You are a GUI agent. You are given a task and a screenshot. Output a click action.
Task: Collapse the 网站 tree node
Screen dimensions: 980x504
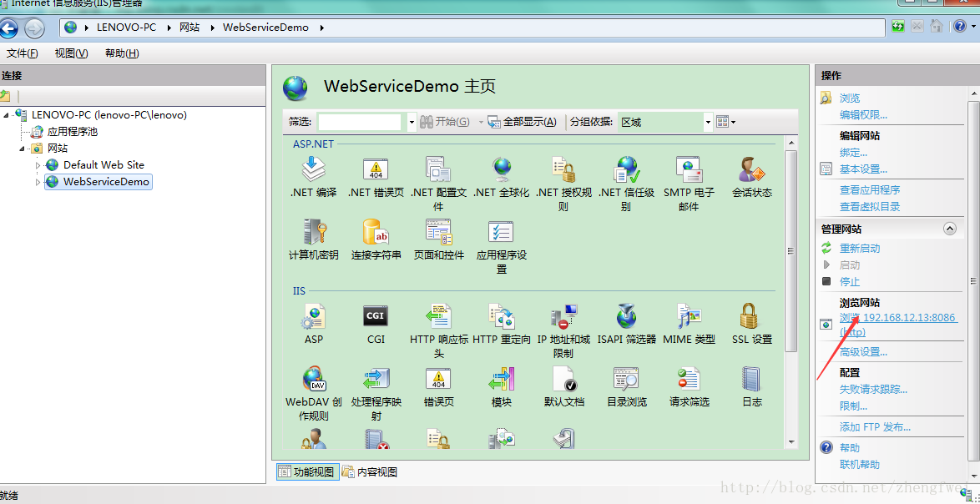(22, 149)
